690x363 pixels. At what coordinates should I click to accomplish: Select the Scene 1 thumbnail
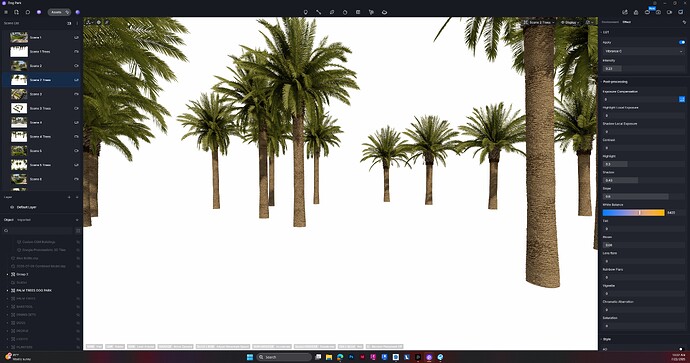(19, 38)
